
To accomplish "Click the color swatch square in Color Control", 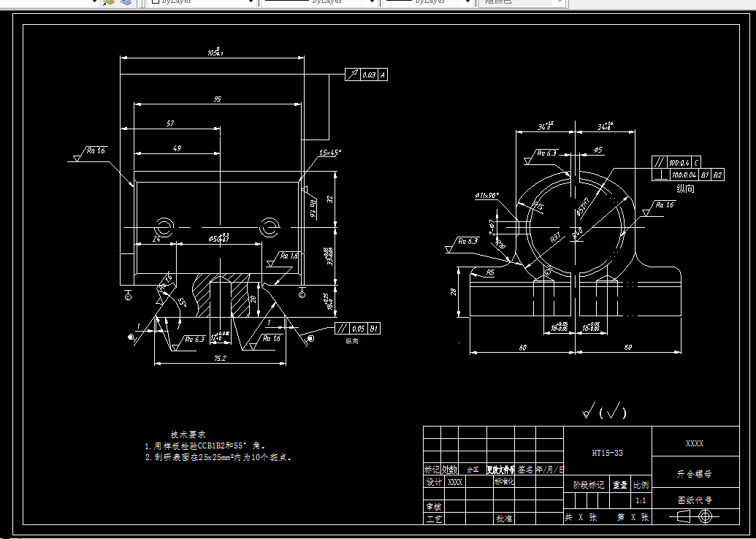I will pos(155,3).
